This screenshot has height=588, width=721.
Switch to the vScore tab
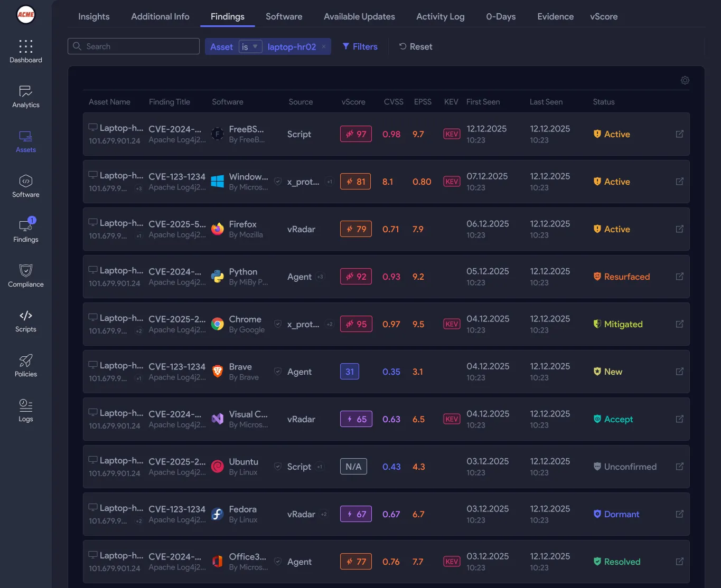[x=604, y=16]
